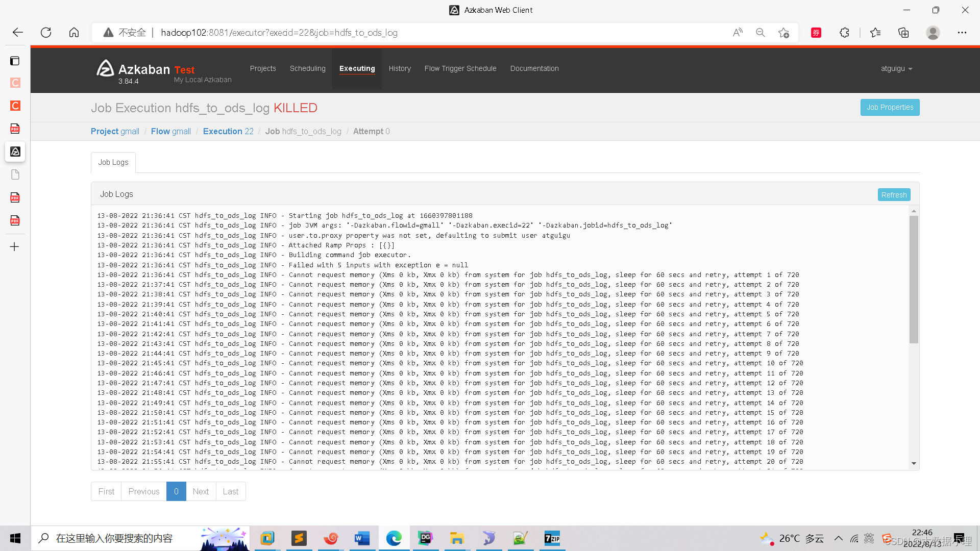
Task: Show hidden system tray icons chevron
Action: coord(839,538)
